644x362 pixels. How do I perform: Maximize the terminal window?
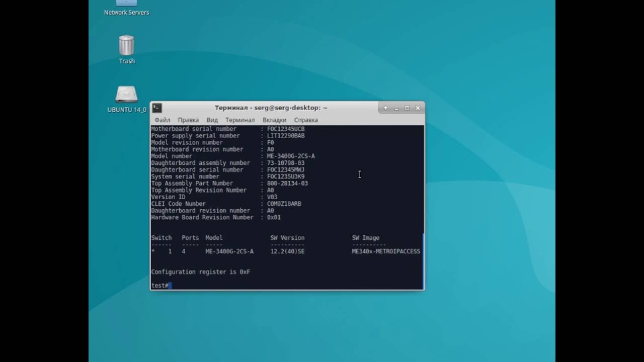pyautogui.click(x=407, y=108)
